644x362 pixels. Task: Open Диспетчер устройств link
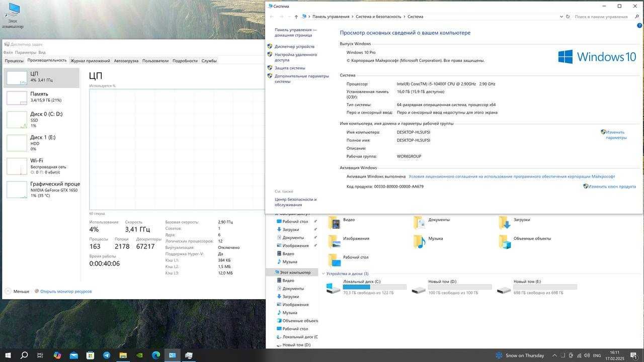point(294,46)
